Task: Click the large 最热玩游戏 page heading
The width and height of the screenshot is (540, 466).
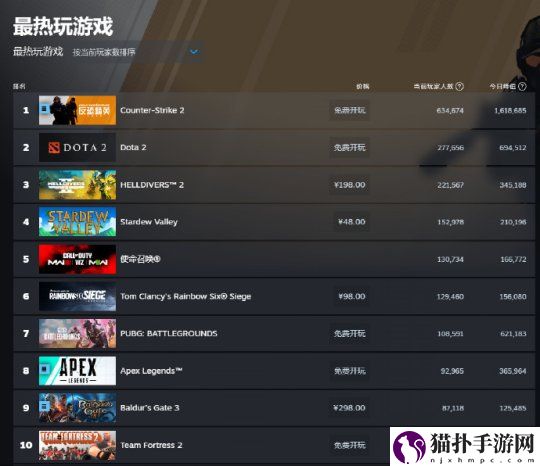Action: pyautogui.click(x=63, y=27)
